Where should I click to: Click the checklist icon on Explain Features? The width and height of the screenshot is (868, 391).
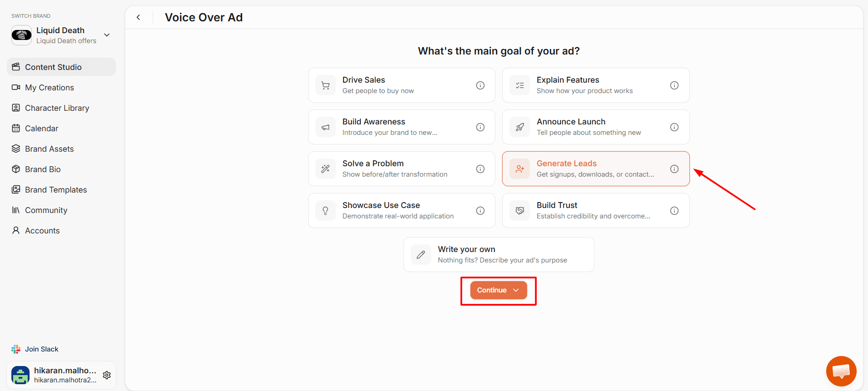(x=519, y=85)
